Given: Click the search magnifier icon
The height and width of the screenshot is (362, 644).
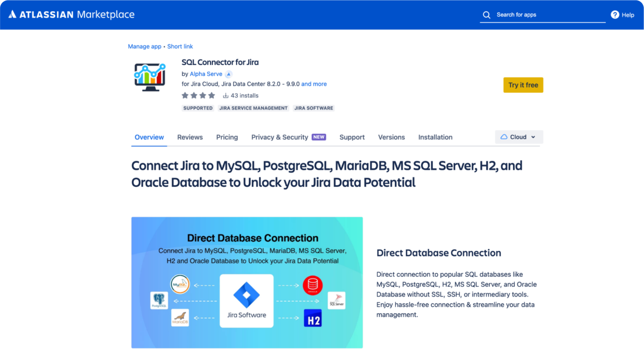Looking at the screenshot, I should (486, 15).
